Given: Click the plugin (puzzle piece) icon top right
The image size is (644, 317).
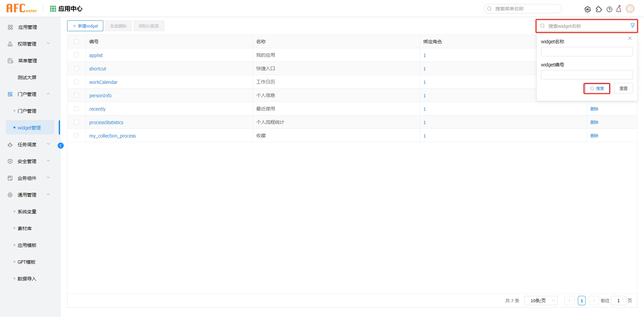Looking at the screenshot, I should click(599, 9).
